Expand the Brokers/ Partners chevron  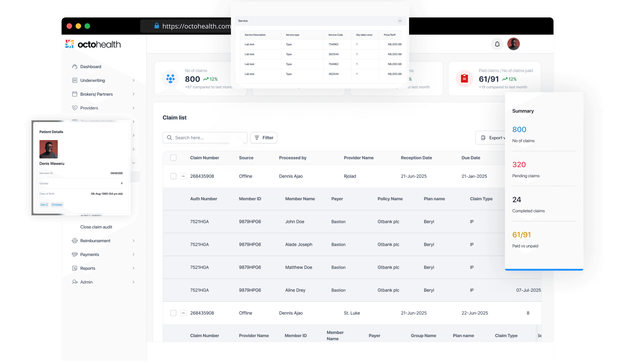click(133, 94)
